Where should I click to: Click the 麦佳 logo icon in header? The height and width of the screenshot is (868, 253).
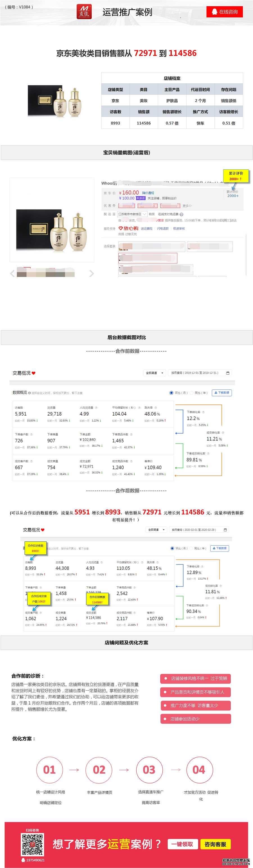pyautogui.click(x=84, y=12)
